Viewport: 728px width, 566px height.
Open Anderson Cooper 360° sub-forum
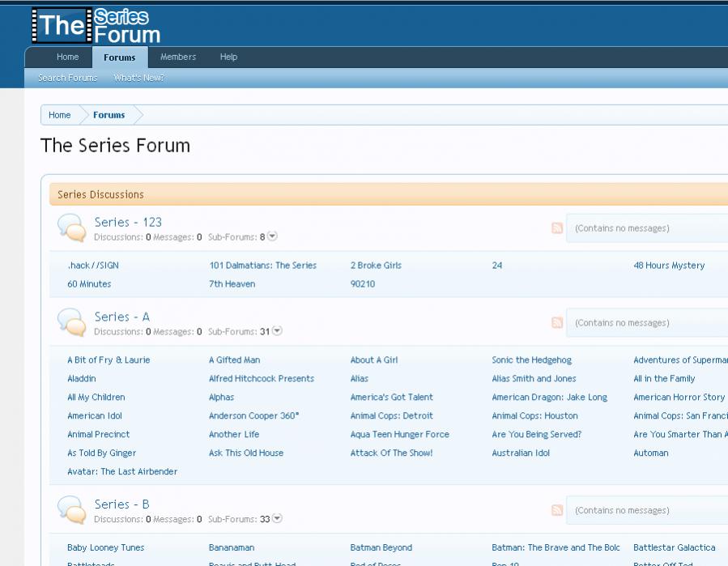[254, 415]
